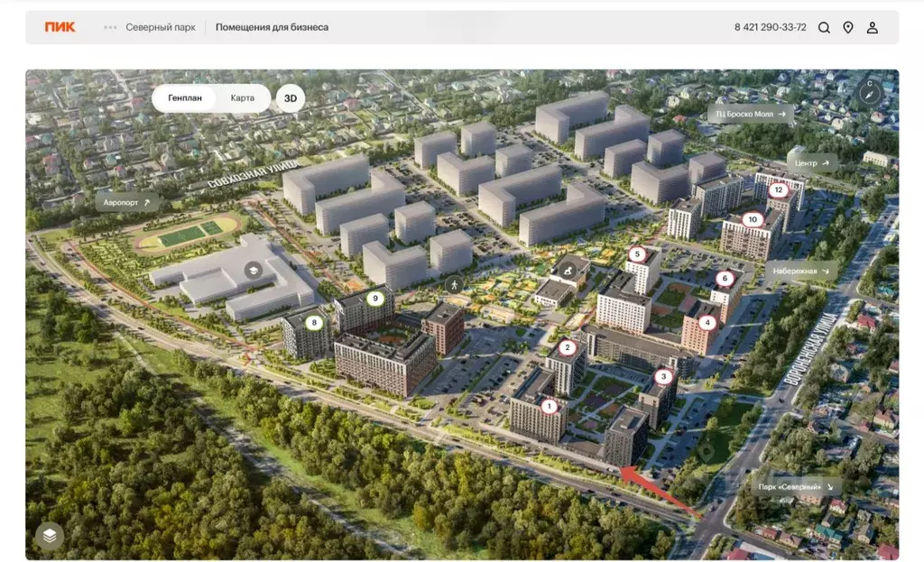Click the PIK logo
Viewport: 924px width, 562px height.
pos(60,27)
